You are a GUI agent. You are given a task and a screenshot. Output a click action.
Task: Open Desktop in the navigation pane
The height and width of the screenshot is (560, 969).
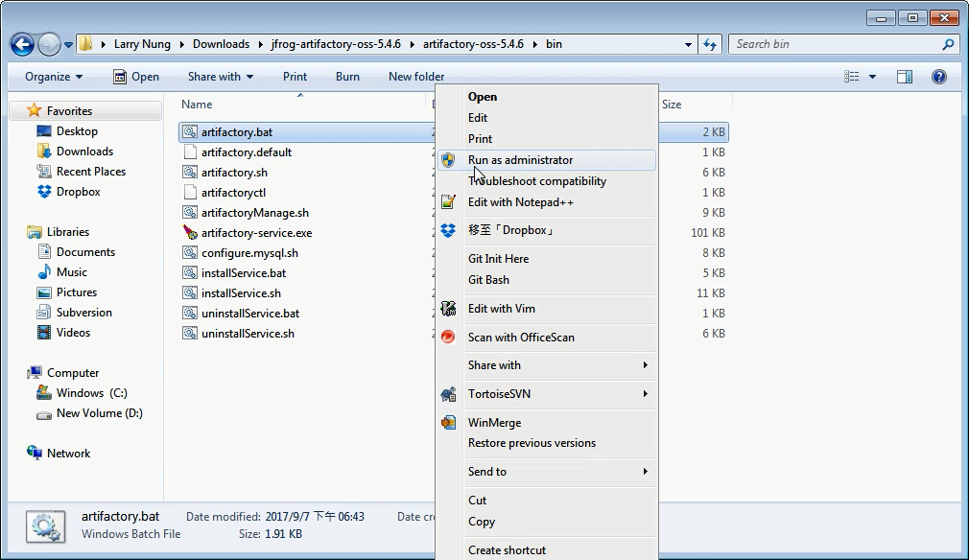pos(77,131)
